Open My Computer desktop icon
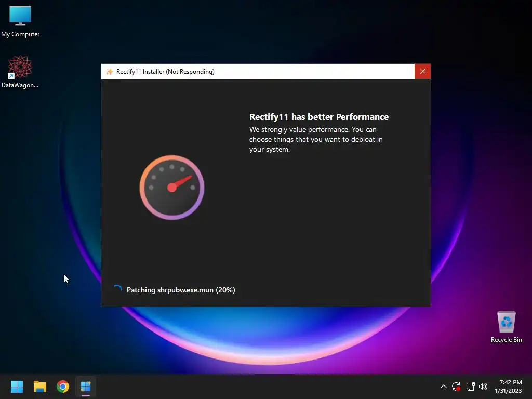Viewport: 532px width, 399px height. (x=20, y=21)
